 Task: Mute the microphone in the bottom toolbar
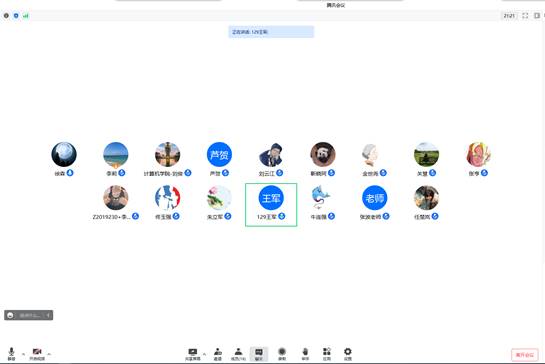(x=11, y=354)
